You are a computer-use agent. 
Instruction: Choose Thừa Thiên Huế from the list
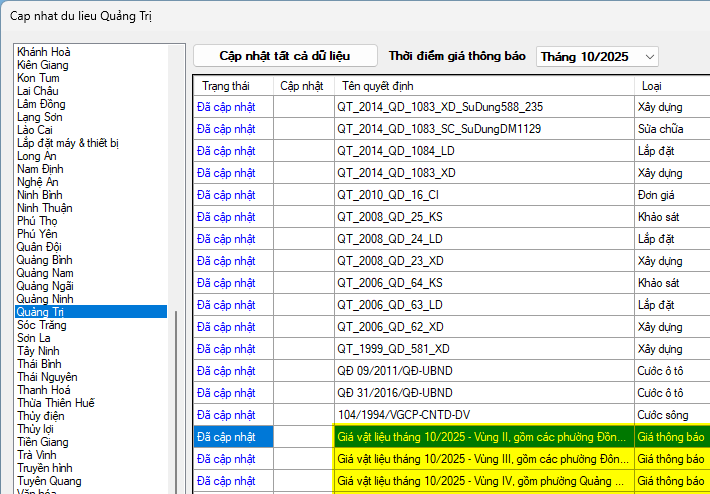point(56,403)
